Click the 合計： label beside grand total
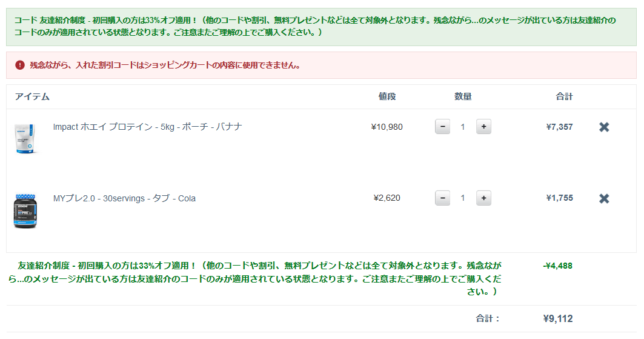Viewport: 644px width, 339px height. [x=488, y=318]
